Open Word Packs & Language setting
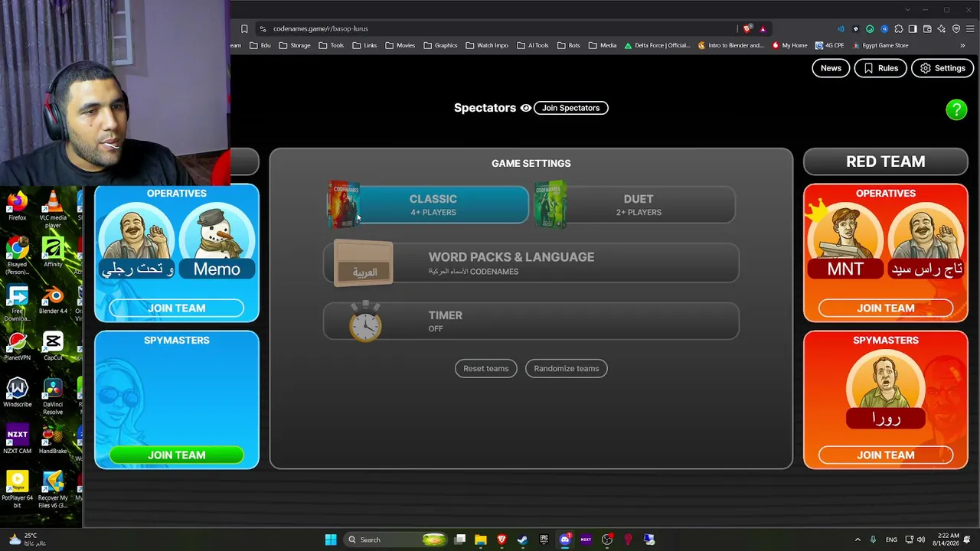Image resolution: width=980 pixels, height=551 pixels. pyautogui.click(x=531, y=263)
